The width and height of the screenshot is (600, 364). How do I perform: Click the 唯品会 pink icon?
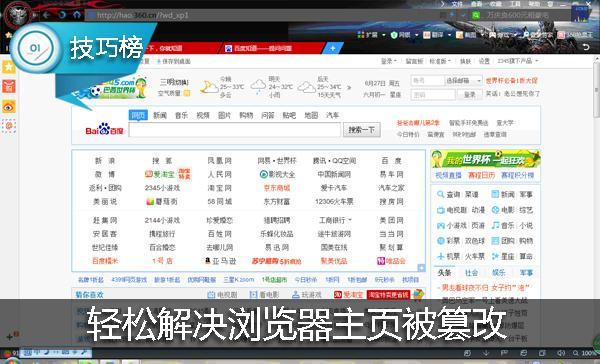[380, 261]
